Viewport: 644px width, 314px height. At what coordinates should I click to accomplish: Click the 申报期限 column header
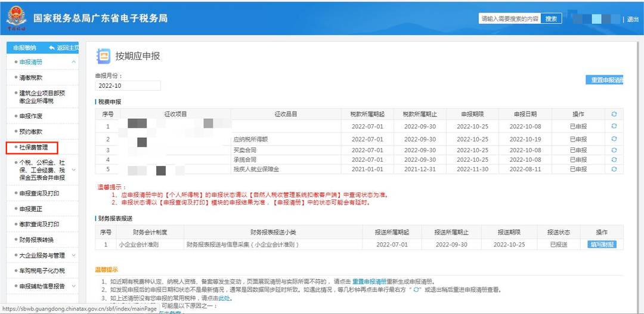472,114
